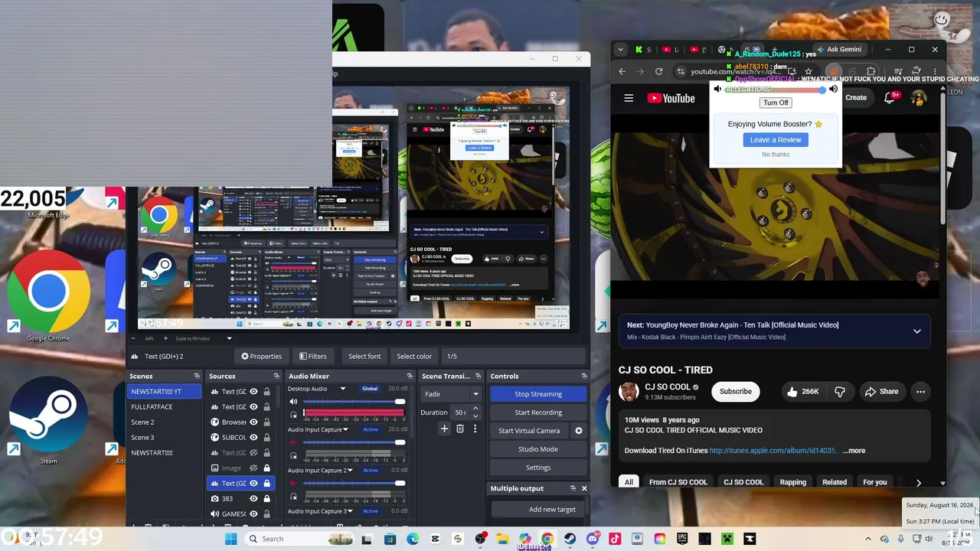Viewport: 980px width, 551px height.
Task: Add a new scene transition with plus icon
Action: [x=444, y=429]
